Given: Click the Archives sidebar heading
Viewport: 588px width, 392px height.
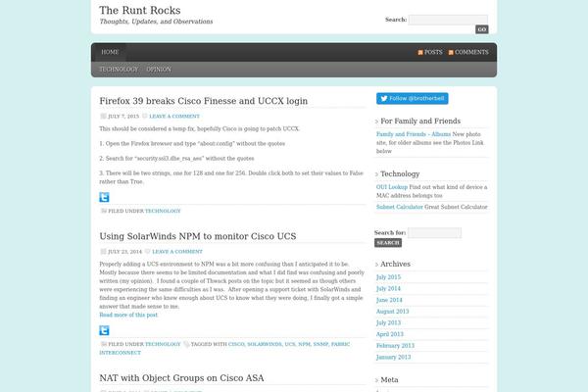Looking at the screenshot, I should (395, 264).
